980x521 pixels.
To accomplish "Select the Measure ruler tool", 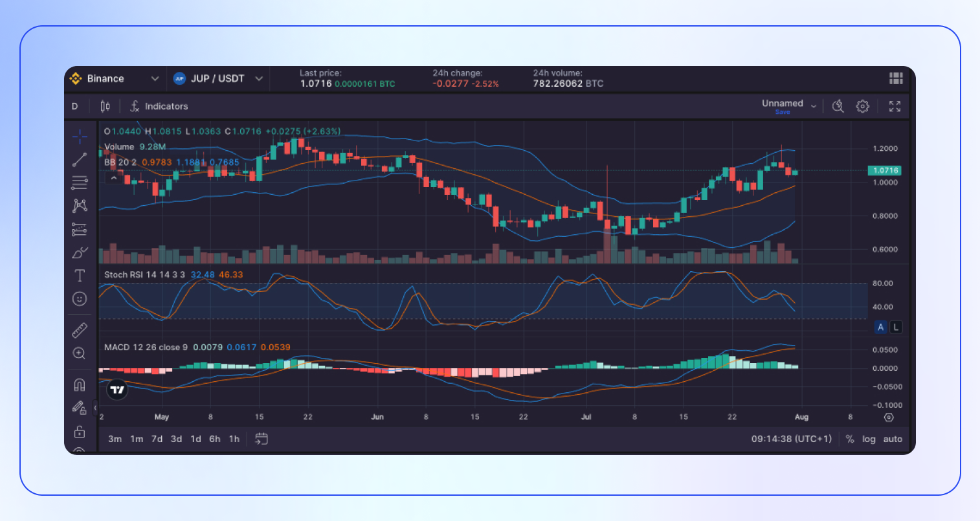I will 80,330.
